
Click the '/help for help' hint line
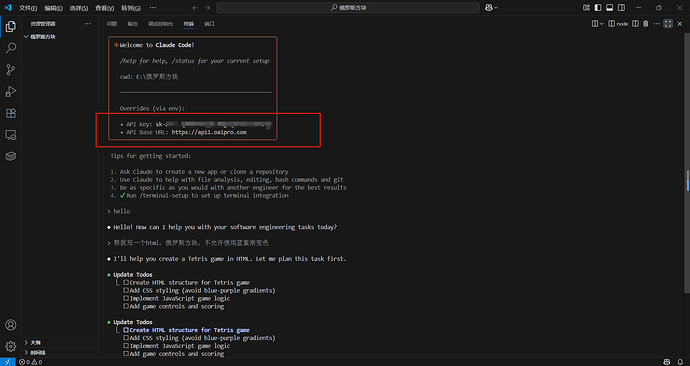pyautogui.click(x=194, y=61)
